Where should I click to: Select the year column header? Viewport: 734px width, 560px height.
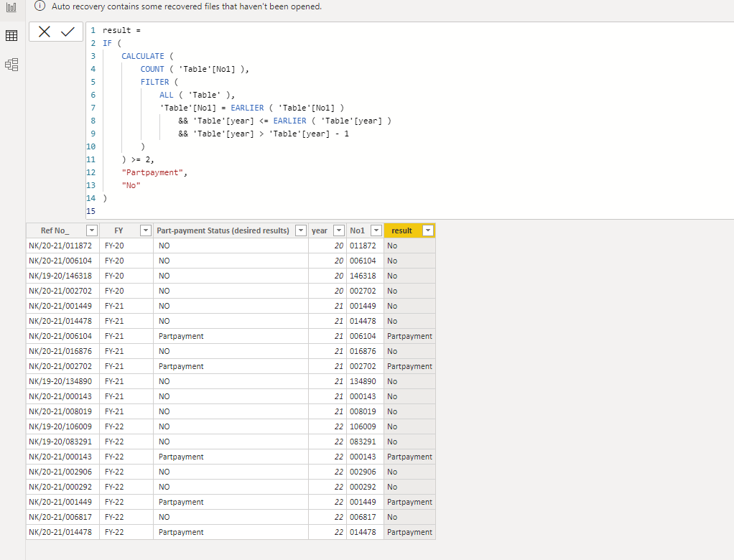pos(327,230)
